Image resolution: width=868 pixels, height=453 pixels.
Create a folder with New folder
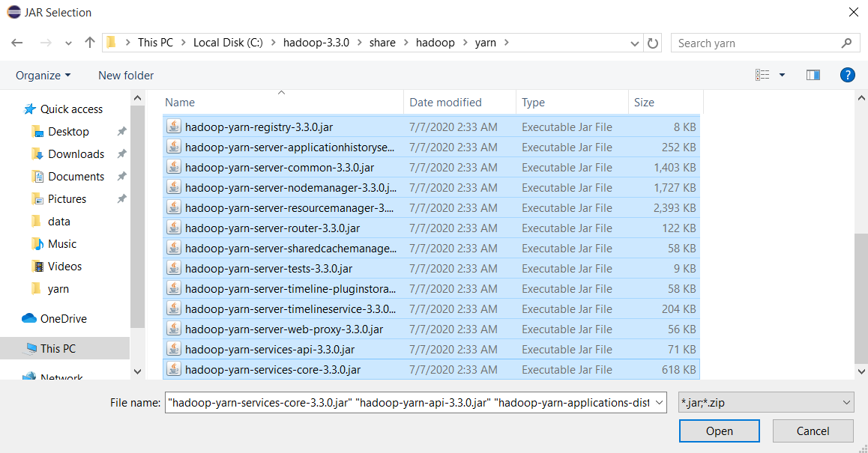125,75
